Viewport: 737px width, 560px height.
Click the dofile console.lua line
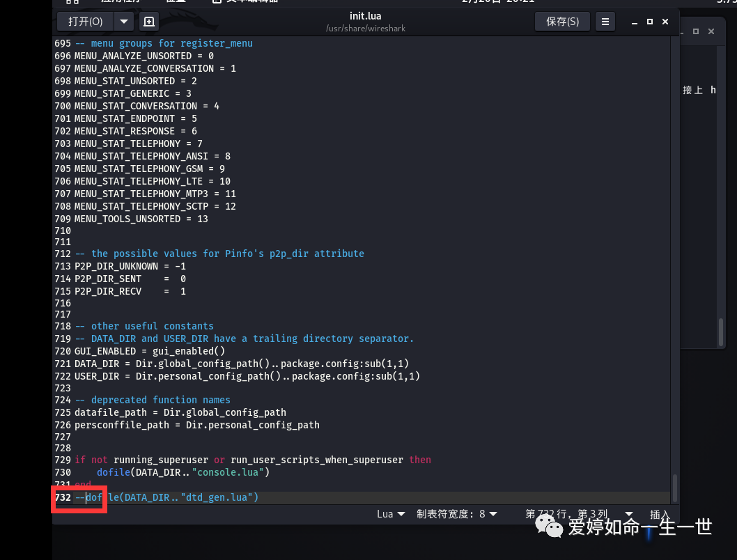[x=183, y=472]
